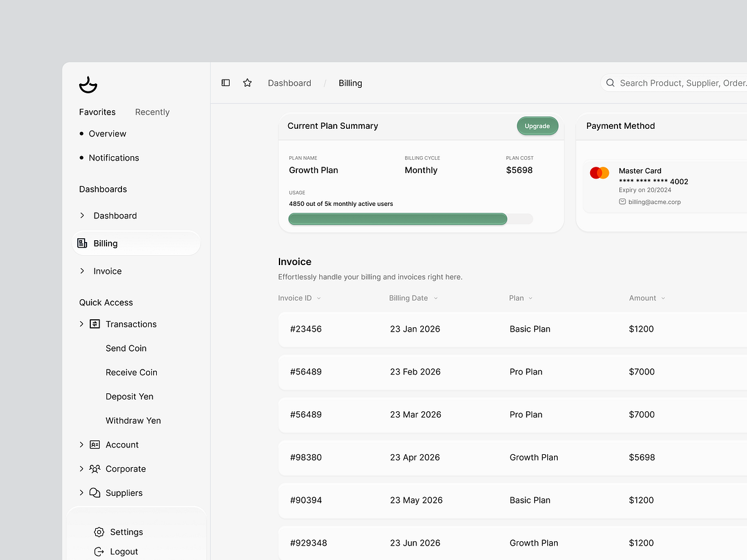Expand the Dashboard section chevron
The height and width of the screenshot is (560, 747).
click(x=82, y=215)
